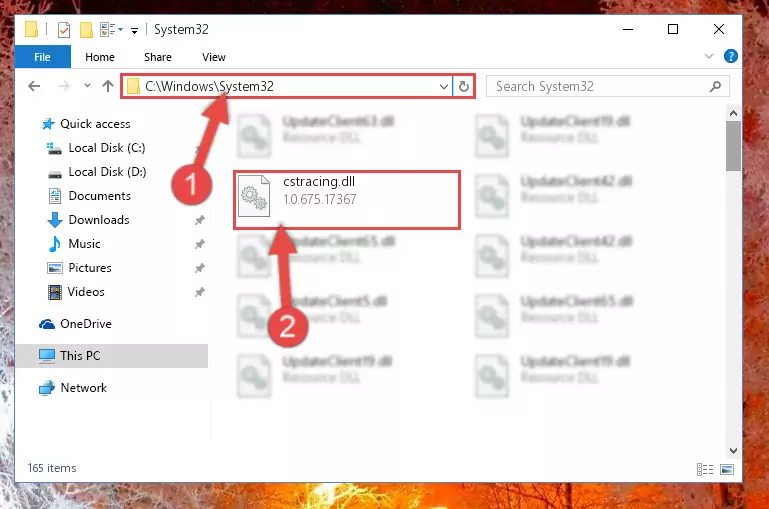The image size is (769, 509).
Task: Click the cstracing.dll gear file icon
Action: pos(254,196)
